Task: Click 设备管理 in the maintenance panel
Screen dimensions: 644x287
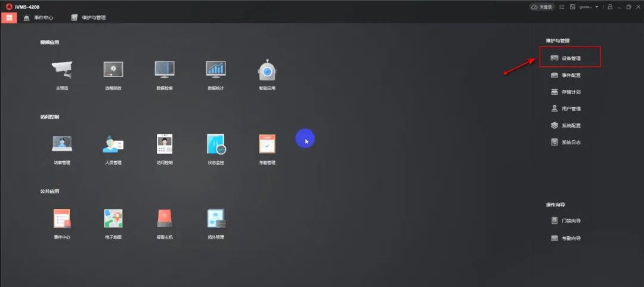Action: 570,58
